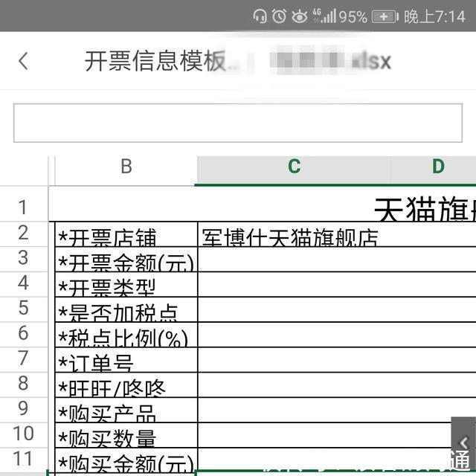
Task: Select row 8 header
Action: coord(24,385)
